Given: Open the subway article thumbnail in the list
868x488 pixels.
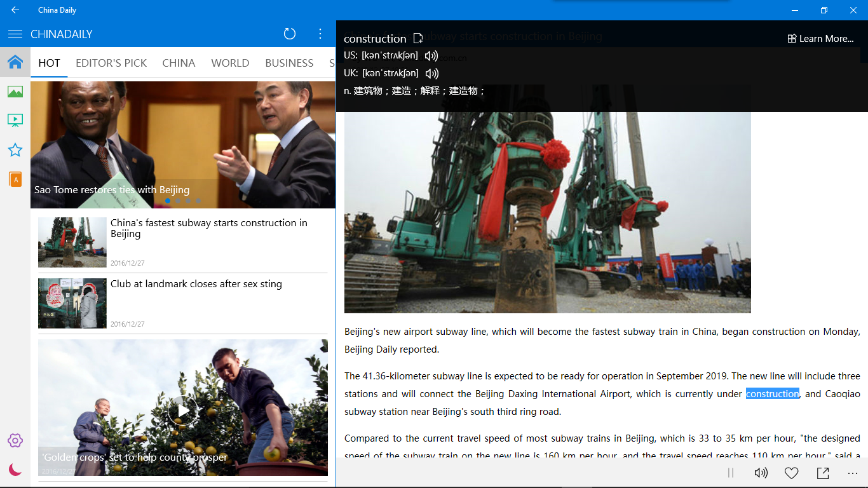Looking at the screenshot, I should (72, 242).
